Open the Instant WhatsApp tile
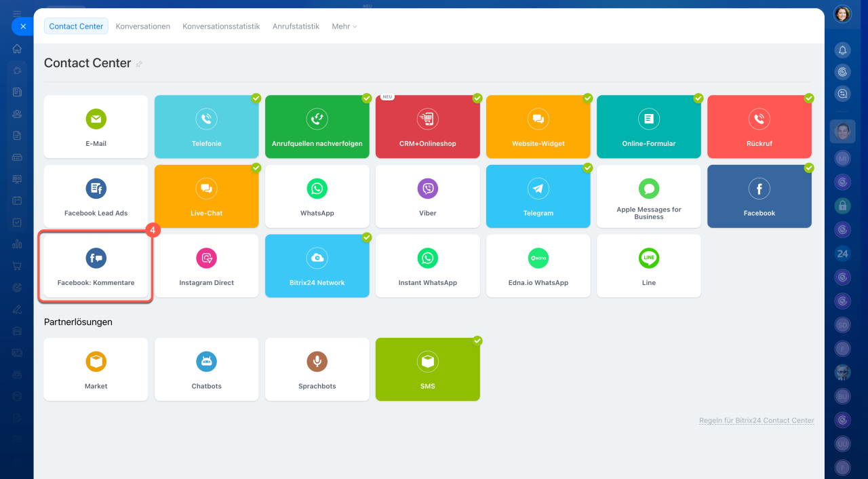868x479 pixels. [x=428, y=266]
